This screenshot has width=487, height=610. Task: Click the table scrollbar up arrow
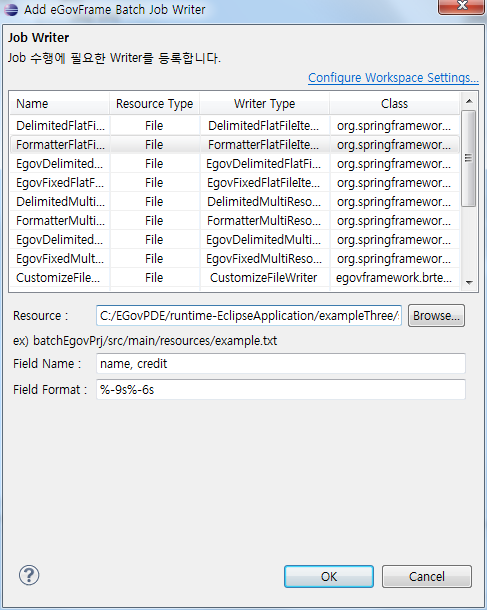pyautogui.click(x=469, y=101)
